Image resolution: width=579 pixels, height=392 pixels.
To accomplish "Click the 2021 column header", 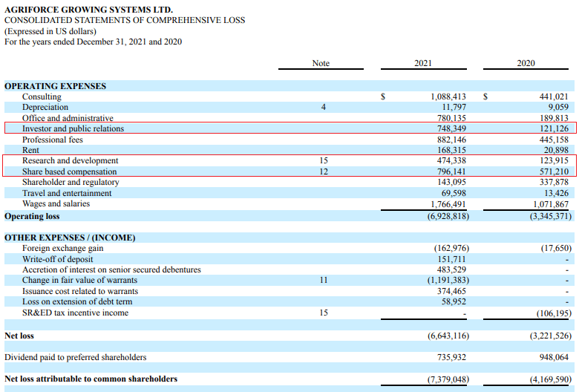I will 423,63.
